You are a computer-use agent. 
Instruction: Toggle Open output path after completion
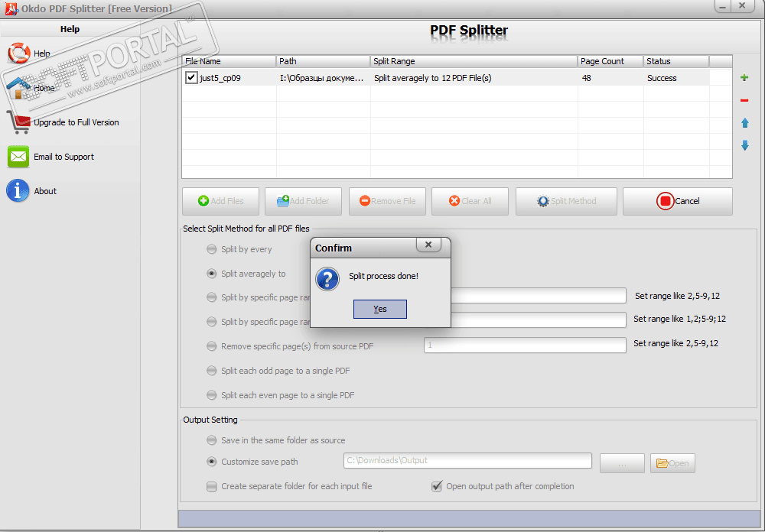437,486
